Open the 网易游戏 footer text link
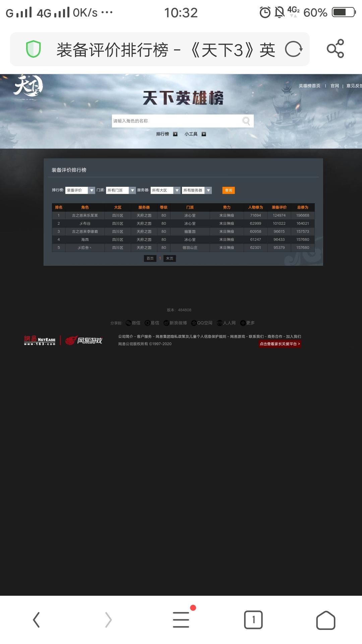Screen dimensions: 362x644 coord(237,336)
